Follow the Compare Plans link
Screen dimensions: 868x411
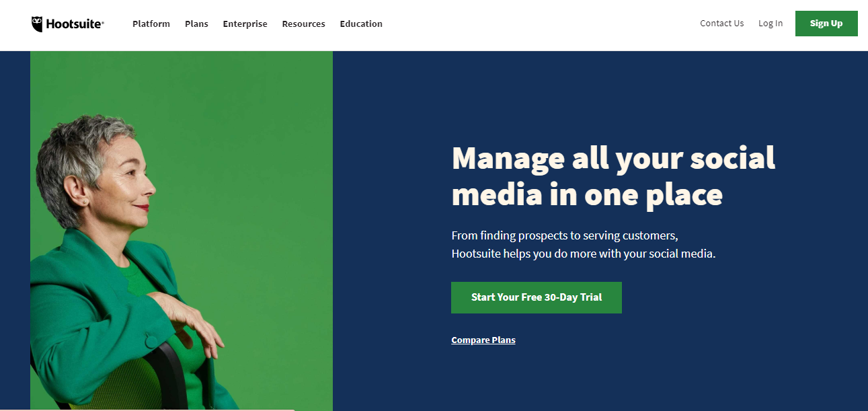coord(483,340)
